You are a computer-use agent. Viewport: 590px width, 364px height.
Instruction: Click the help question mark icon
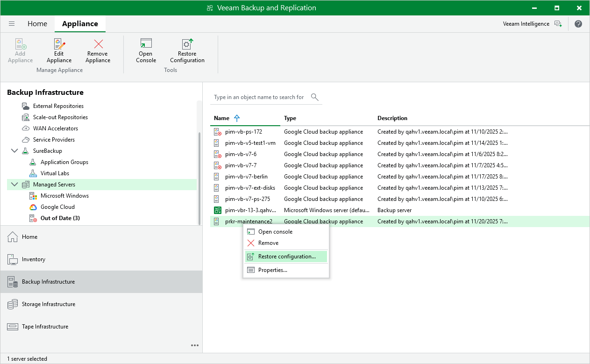click(578, 24)
